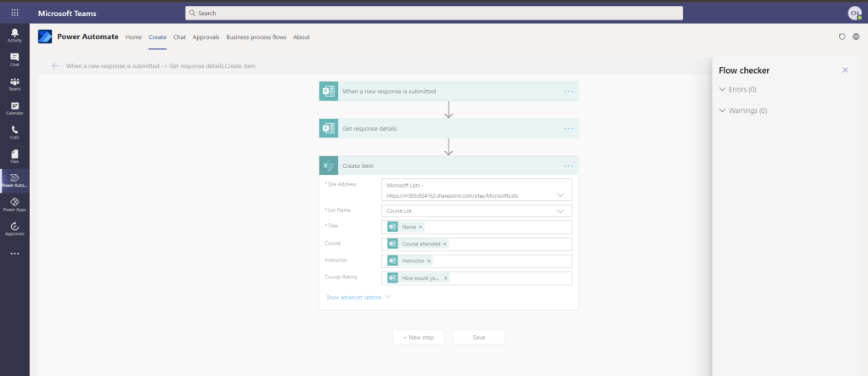Go to Teams in the sidebar
Viewport: 868px width, 376px height.
pos(14,83)
